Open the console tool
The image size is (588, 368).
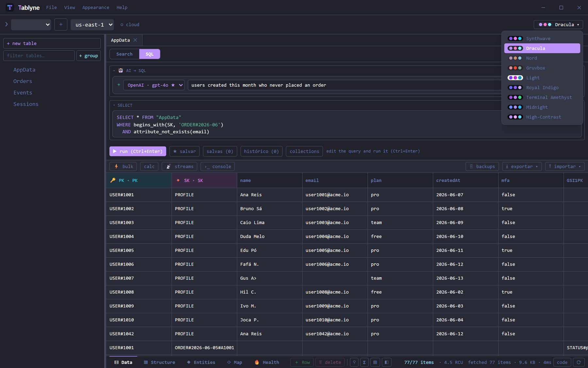(218, 166)
